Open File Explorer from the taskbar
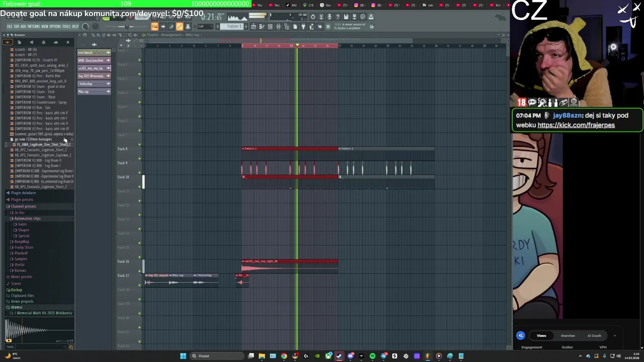Screen dimensions: 644x362 coord(262,356)
